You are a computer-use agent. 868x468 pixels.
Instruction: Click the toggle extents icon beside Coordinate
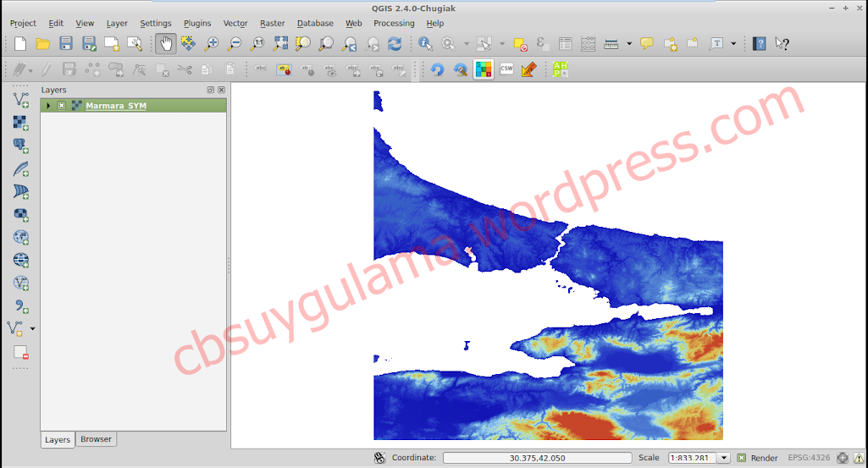tap(379, 458)
